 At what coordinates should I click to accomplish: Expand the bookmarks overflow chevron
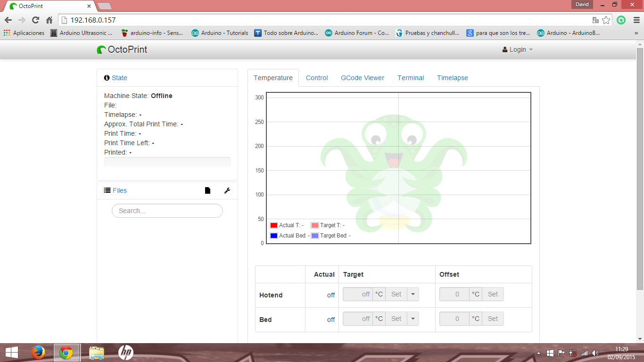click(x=636, y=33)
